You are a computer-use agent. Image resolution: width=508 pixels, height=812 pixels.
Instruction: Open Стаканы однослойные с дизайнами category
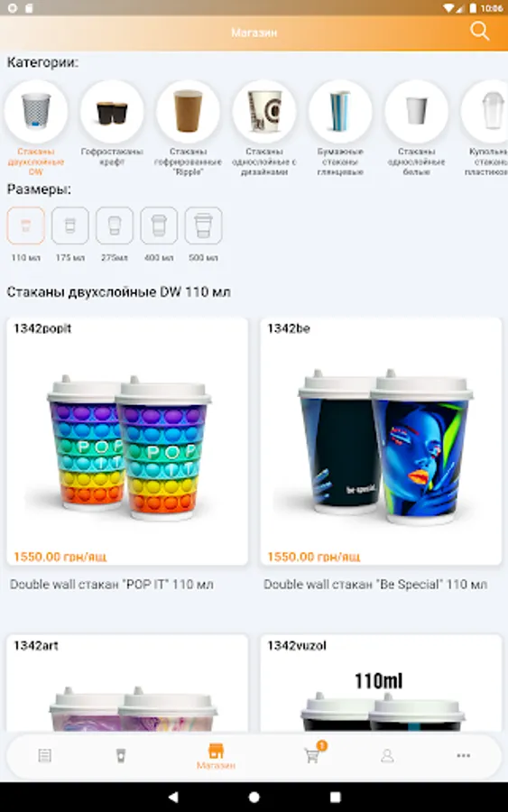pyautogui.click(x=264, y=128)
